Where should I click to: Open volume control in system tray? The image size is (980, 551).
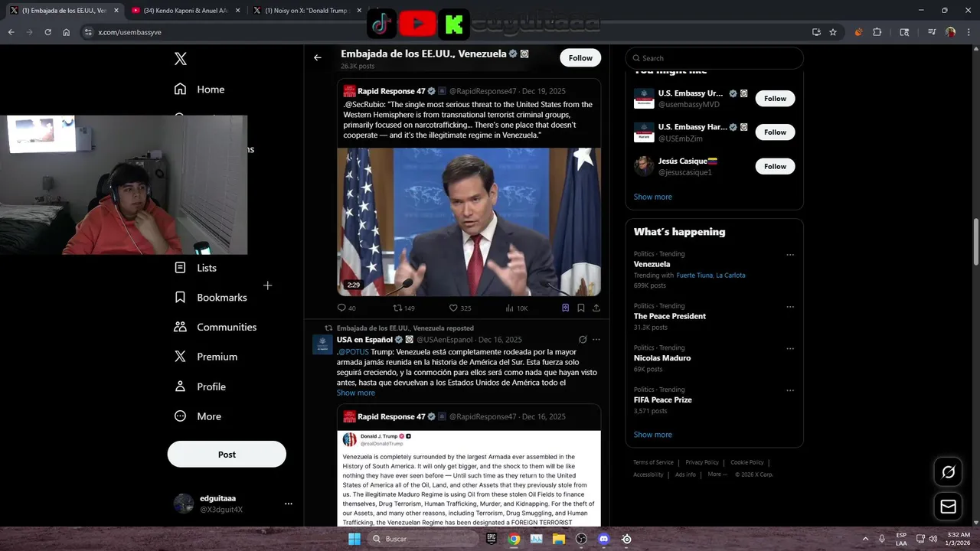933,539
